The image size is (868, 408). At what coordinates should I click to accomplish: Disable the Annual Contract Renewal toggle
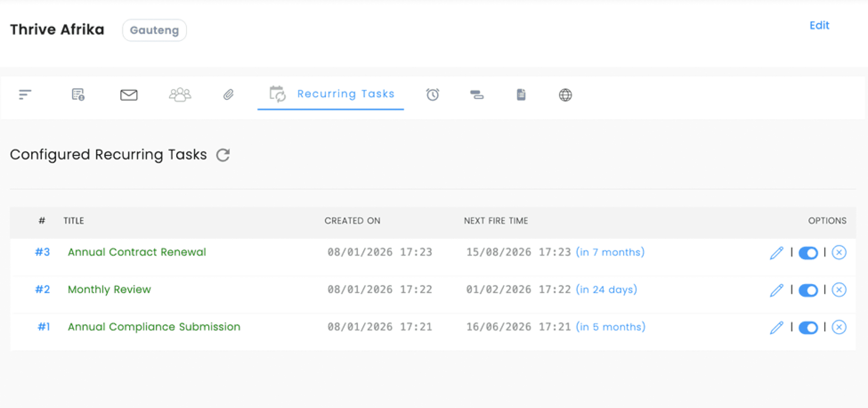808,253
